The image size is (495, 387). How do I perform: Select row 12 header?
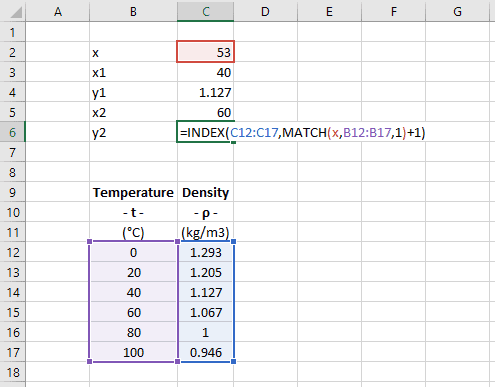tap(12, 252)
